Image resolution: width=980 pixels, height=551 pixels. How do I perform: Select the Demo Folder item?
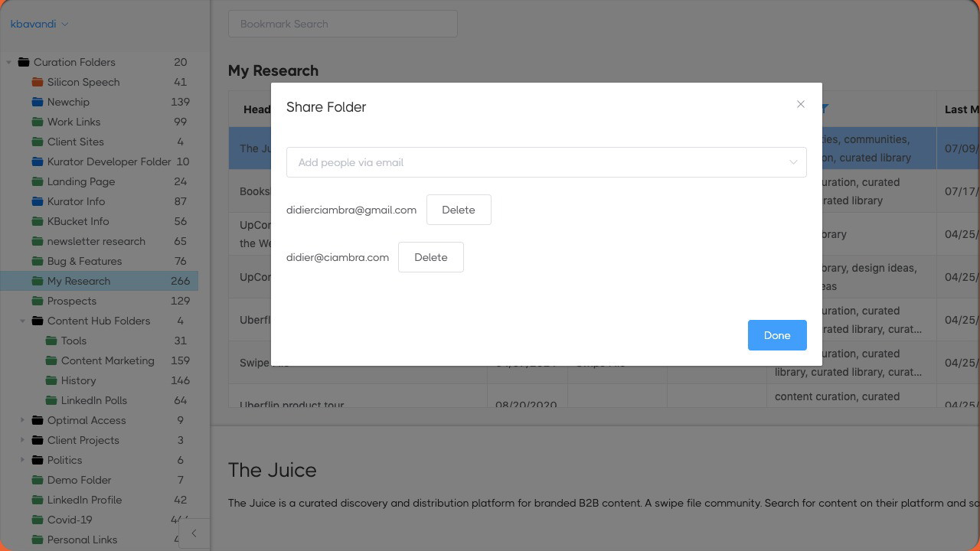tap(79, 480)
